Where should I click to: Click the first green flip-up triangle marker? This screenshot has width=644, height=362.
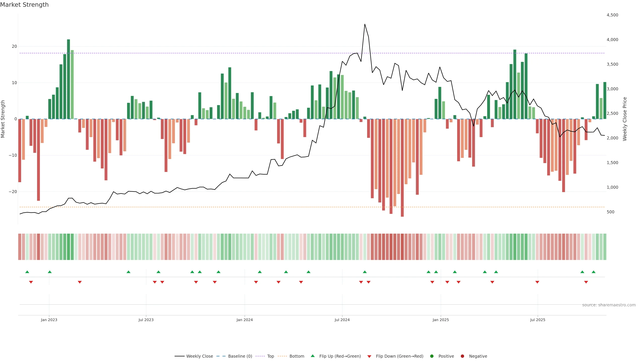27,272
